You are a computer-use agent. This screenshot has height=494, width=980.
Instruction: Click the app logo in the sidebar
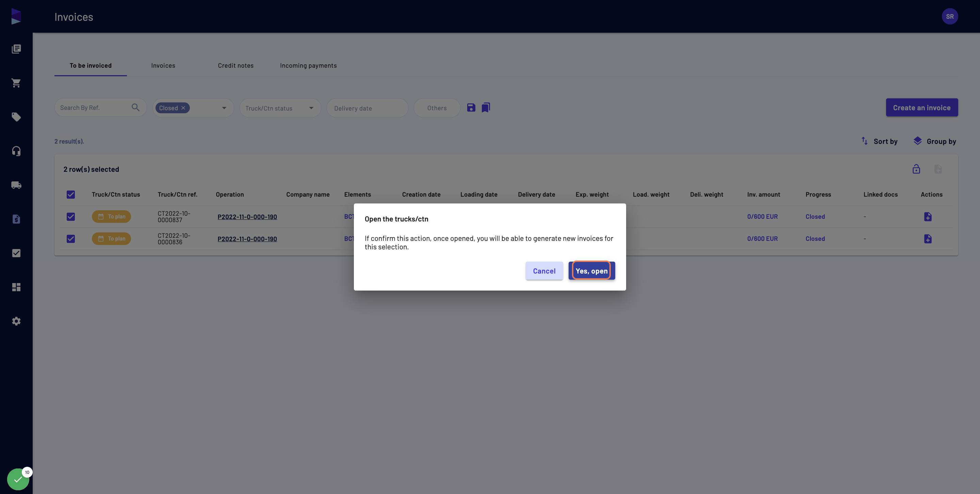16,16
